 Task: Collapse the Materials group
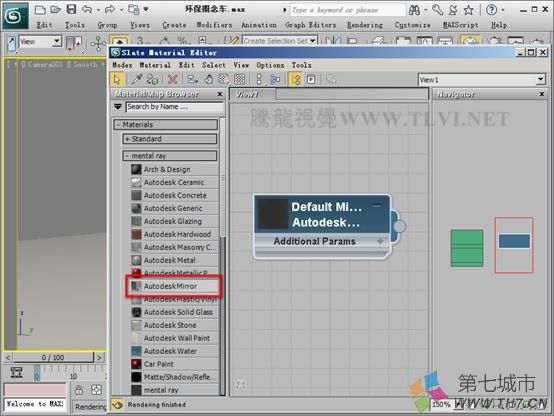point(166,124)
